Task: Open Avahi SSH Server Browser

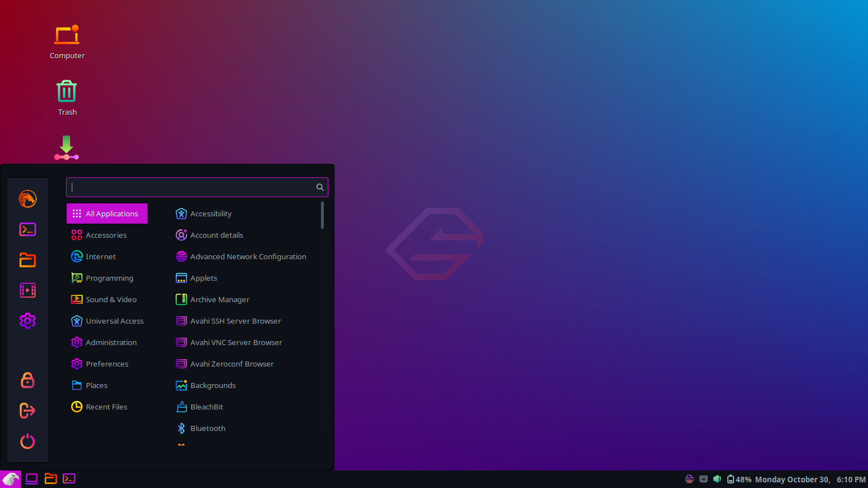Action: coord(245,321)
